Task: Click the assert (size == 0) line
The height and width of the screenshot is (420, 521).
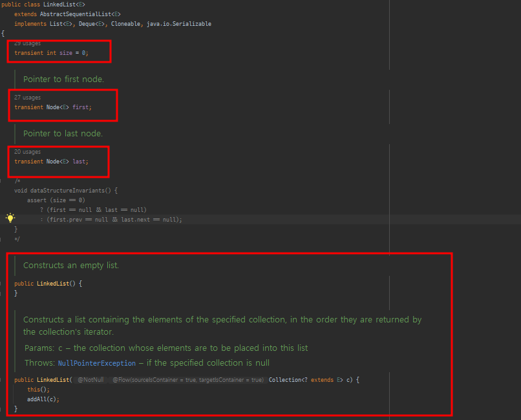Action: coord(56,200)
